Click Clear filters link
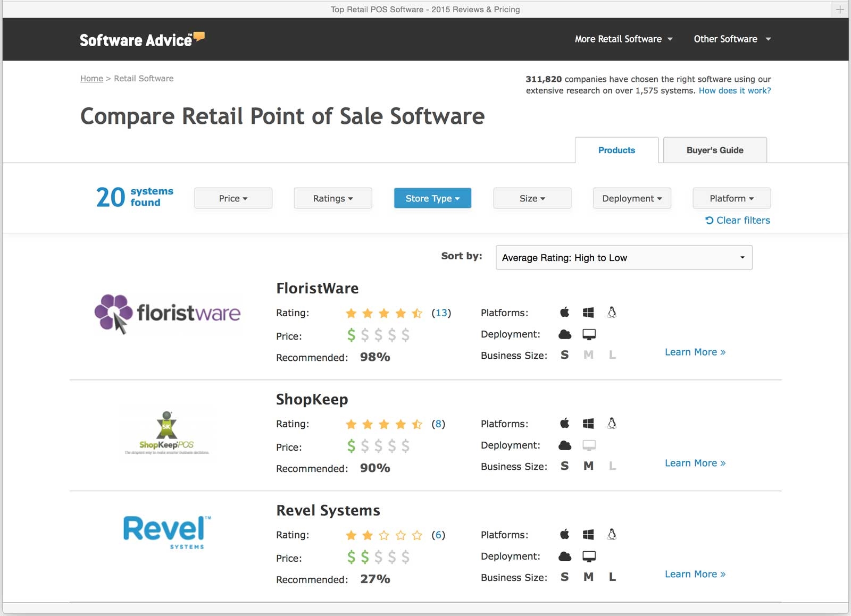851x616 pixels. click(x=737, y=220)
